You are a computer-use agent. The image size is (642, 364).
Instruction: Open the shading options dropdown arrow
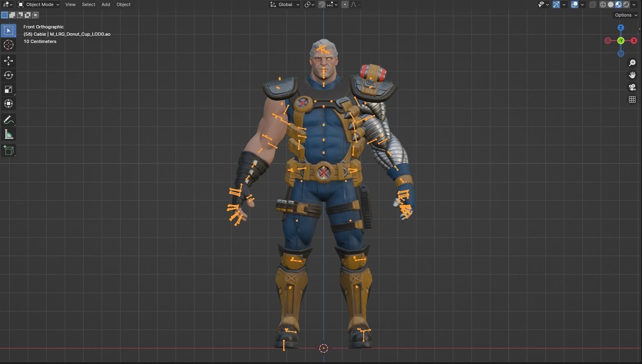634,4
